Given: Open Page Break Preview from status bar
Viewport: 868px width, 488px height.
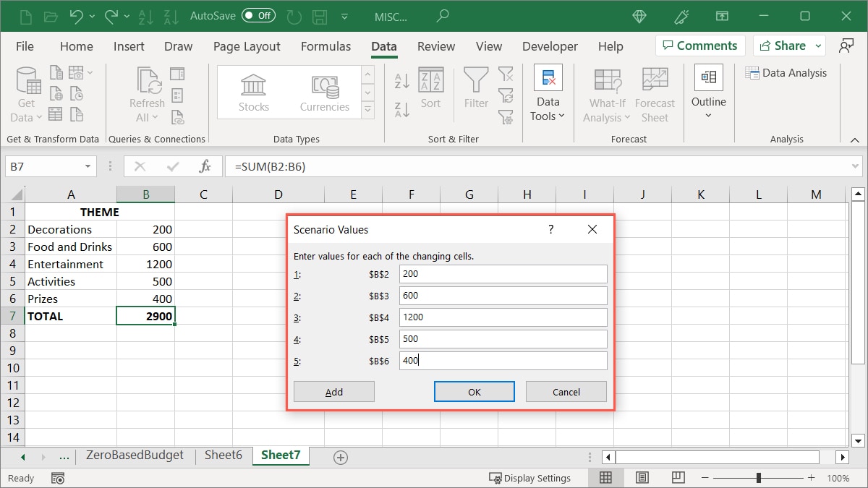Looking at the screenshot, I should pyautogui.click(x=678, y=477).
